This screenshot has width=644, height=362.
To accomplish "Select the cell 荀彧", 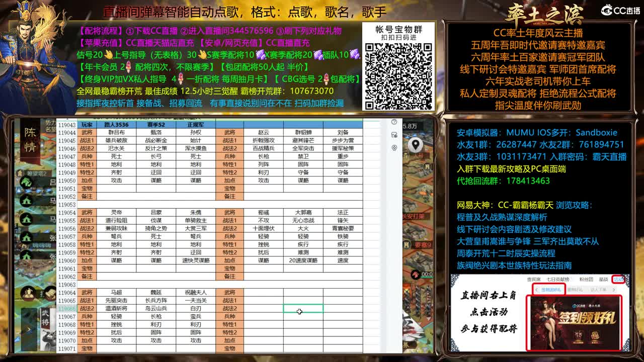I will 264,213.
